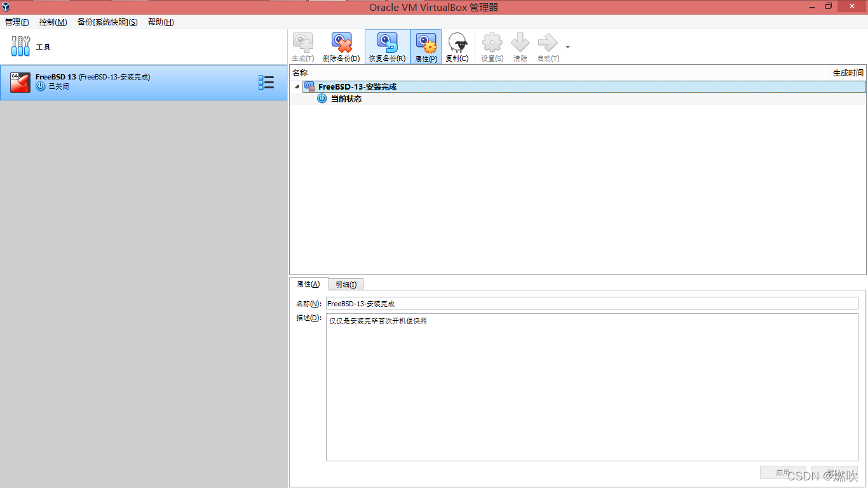Click the Delete snapshot (删除备份) icon
The width and height of the screenshot is (868, 488).
(x=342, y=43)
